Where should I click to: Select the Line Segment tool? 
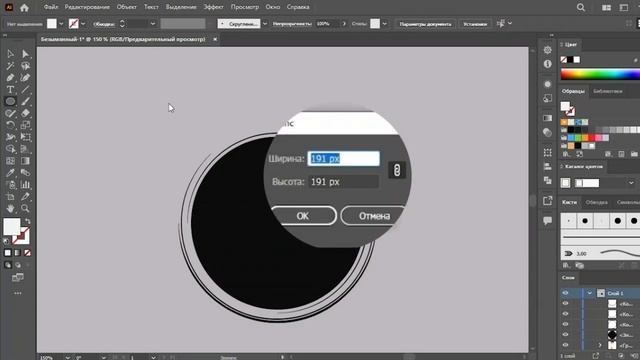click(x=25, y=89)
